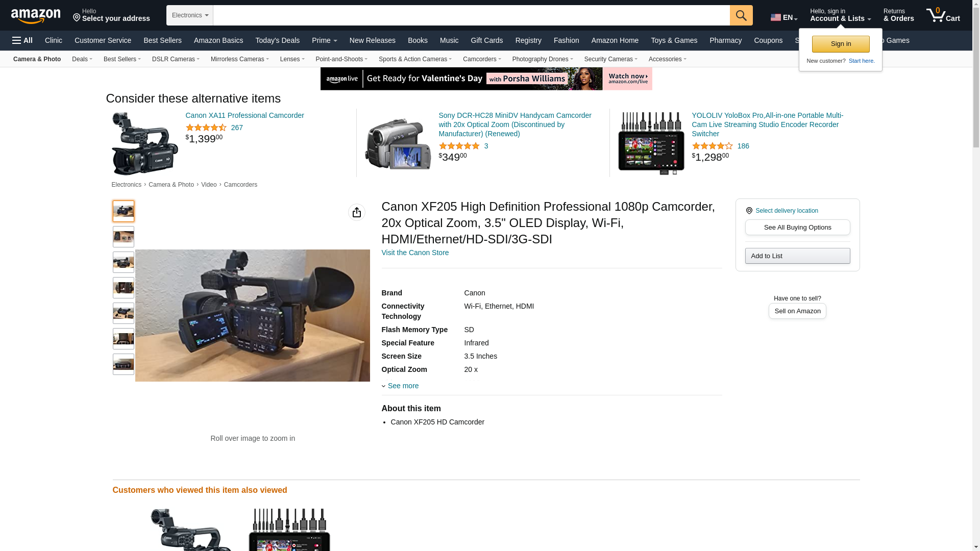
Task: Open the shopping cart icon
Action: coord(943,15)
